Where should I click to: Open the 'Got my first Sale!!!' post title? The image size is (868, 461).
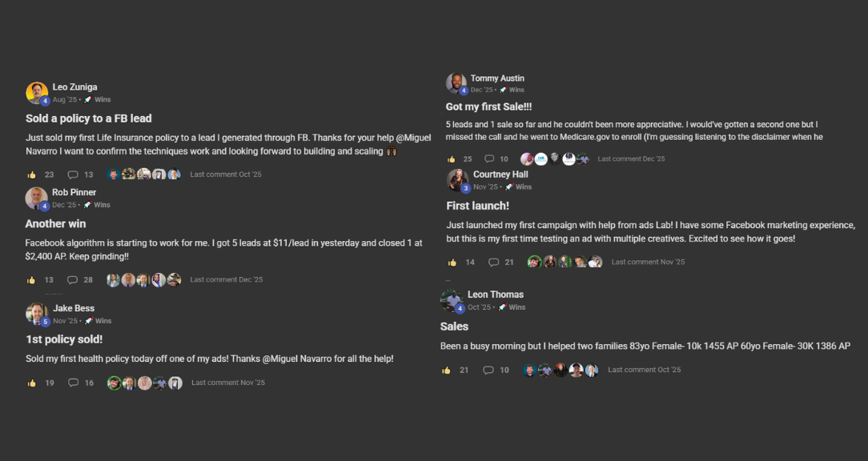pos(488,106)
